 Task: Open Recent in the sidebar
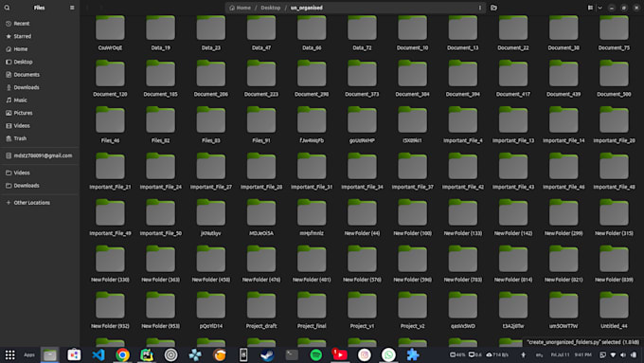point(39,24)
